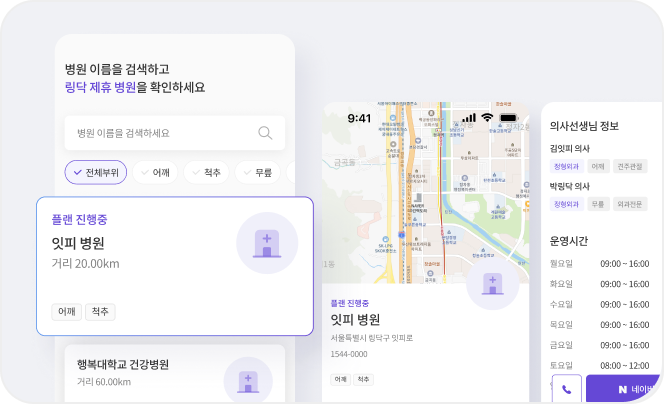
Task: Click 플랜 진행중 label on list card
Action: click(x=79, y=219)
